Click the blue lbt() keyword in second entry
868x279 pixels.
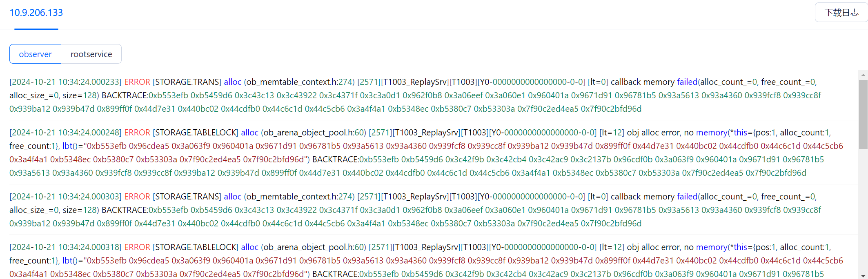point(70,146)
